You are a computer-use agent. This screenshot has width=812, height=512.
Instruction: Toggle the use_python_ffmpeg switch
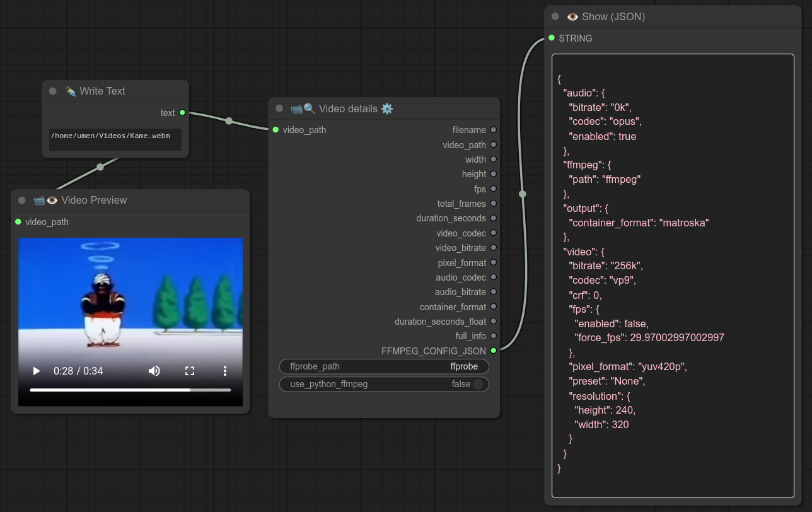point(478,384)
